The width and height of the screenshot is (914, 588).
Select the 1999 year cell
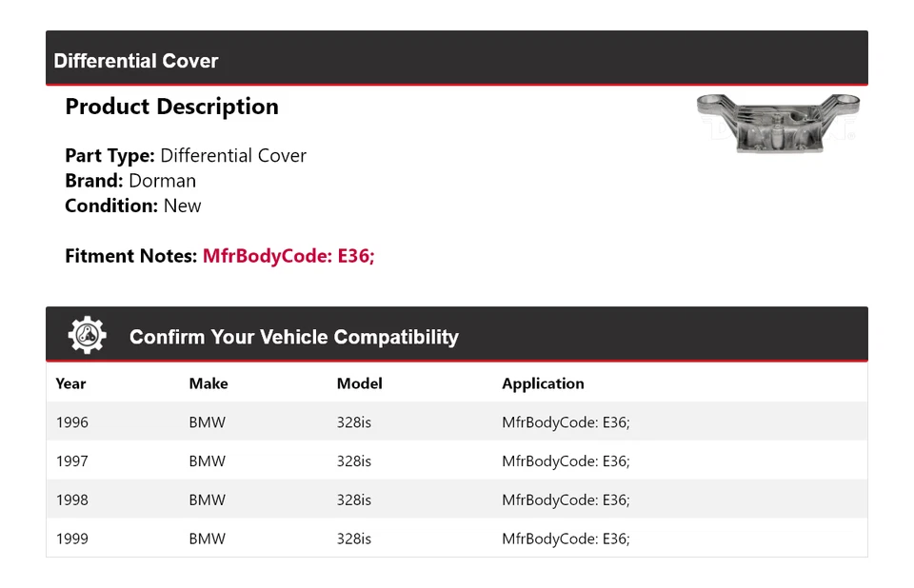point(72,539)
